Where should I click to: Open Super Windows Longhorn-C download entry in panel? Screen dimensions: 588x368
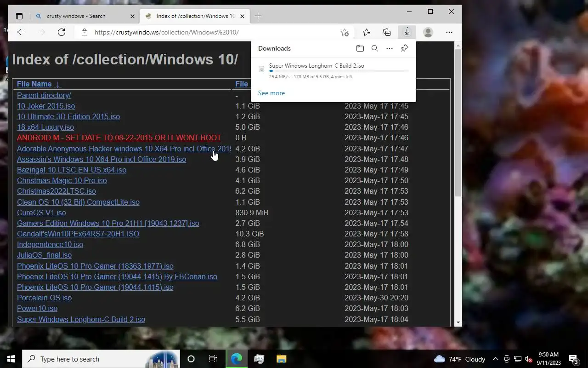pos(333,71)
